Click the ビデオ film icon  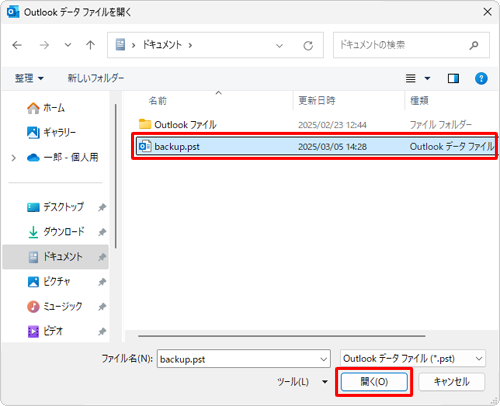point(33,331)
